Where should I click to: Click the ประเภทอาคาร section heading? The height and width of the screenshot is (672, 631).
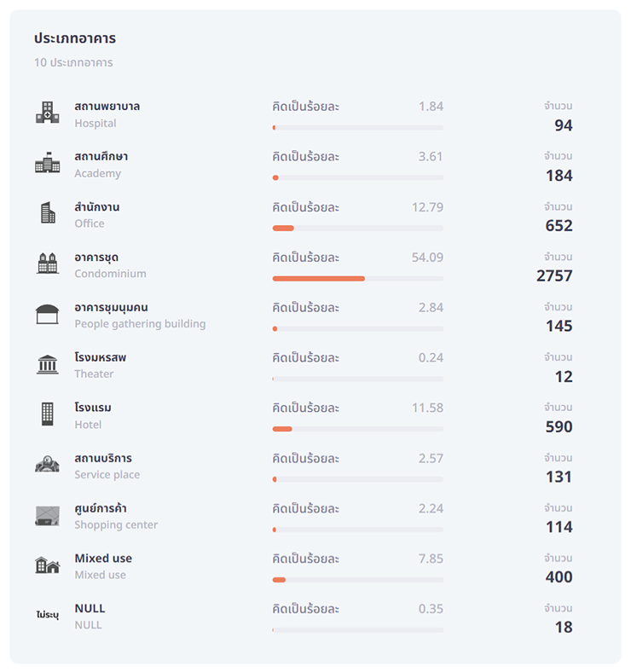pyautogui.click(x=75, y=38)
